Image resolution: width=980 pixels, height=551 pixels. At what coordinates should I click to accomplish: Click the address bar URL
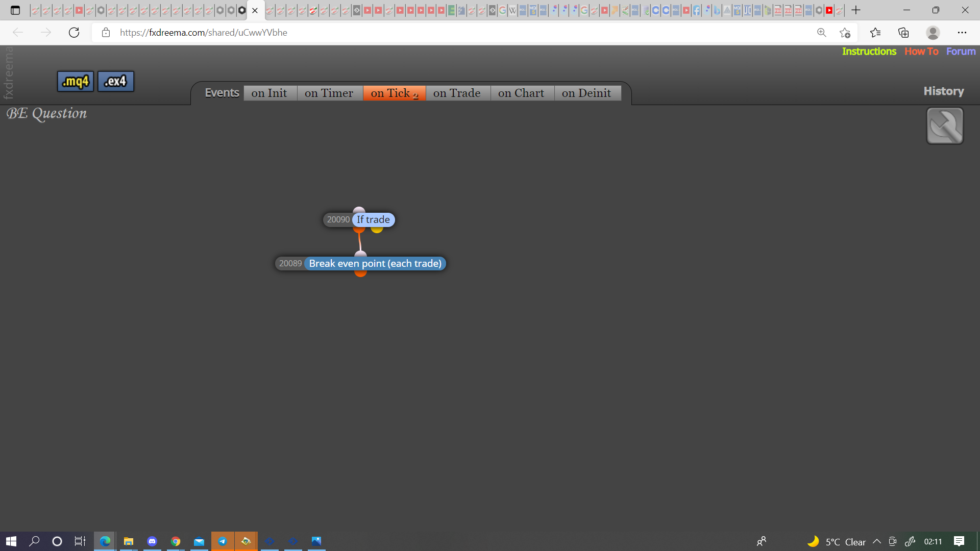[204, 33]
